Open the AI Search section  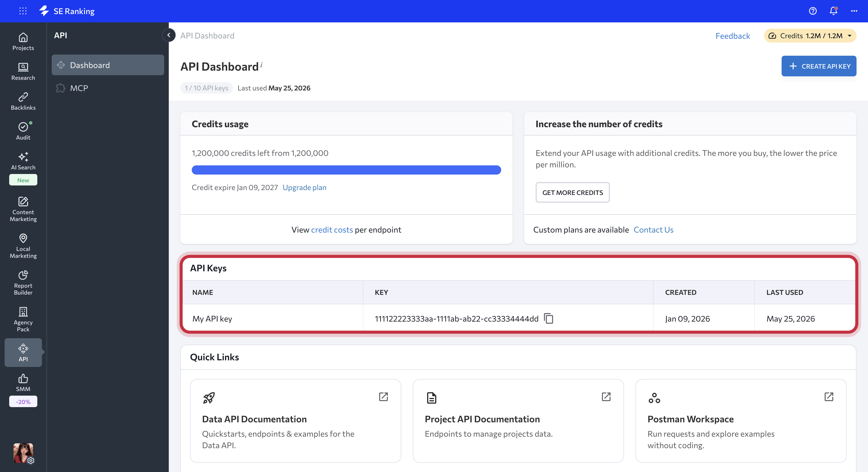[x=23, y=161]
